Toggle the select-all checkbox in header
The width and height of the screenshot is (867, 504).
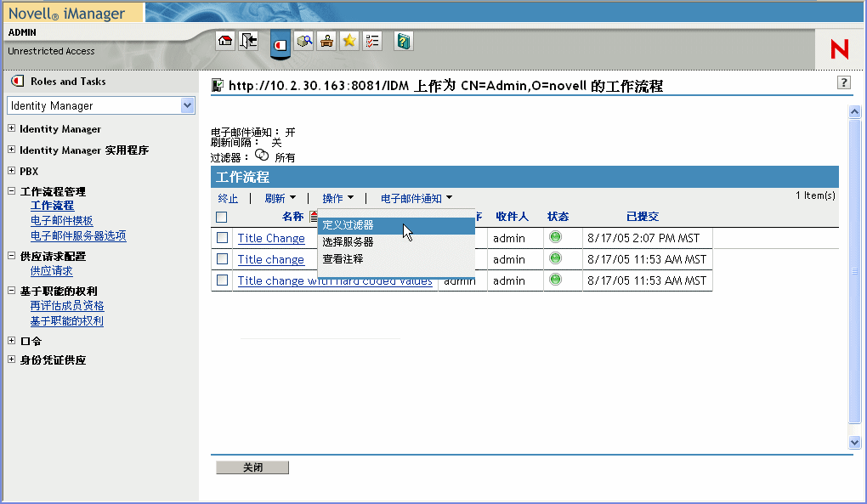click(x=220, y=217)
